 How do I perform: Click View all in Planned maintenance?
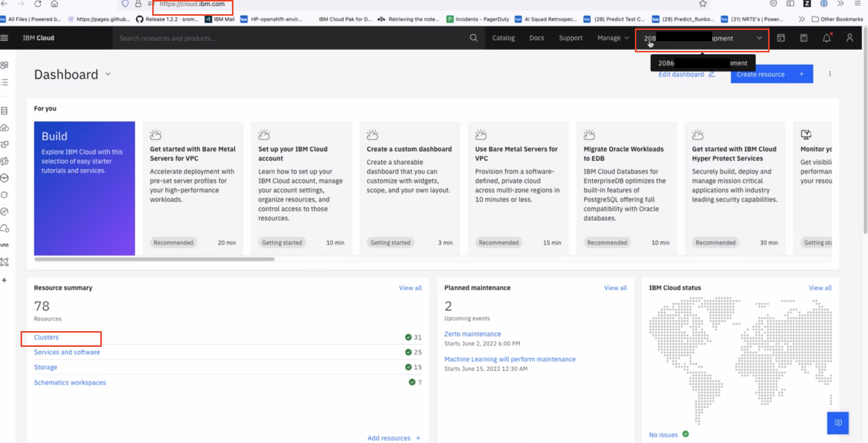[615, 288]
